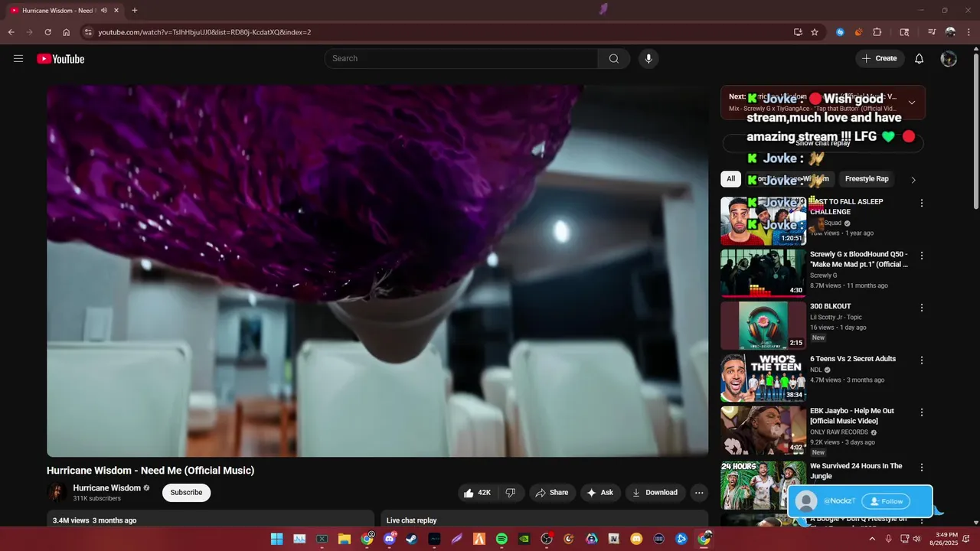Follow @NockzT in the overlay popup

pos(886,501)
